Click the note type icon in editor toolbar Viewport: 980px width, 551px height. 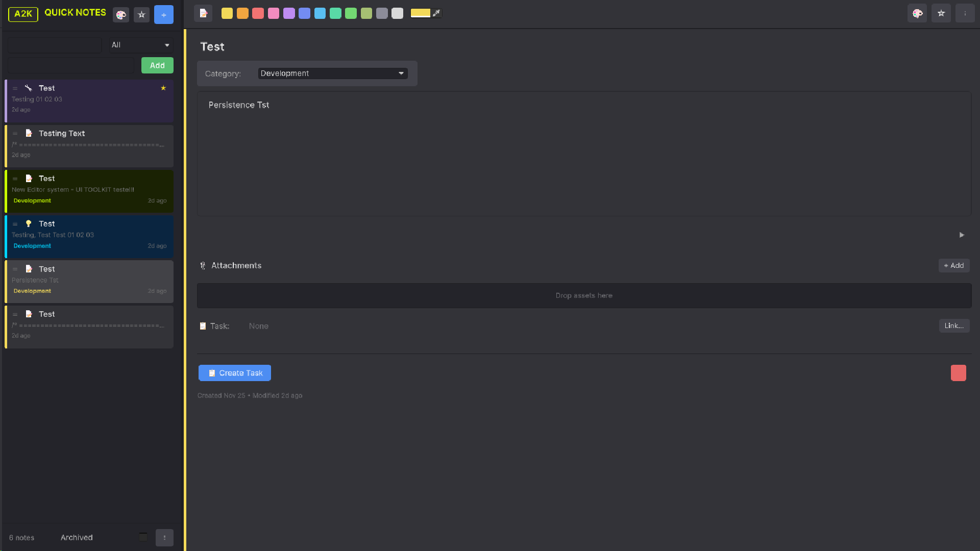pyautogui.click(x=203, y=13)
